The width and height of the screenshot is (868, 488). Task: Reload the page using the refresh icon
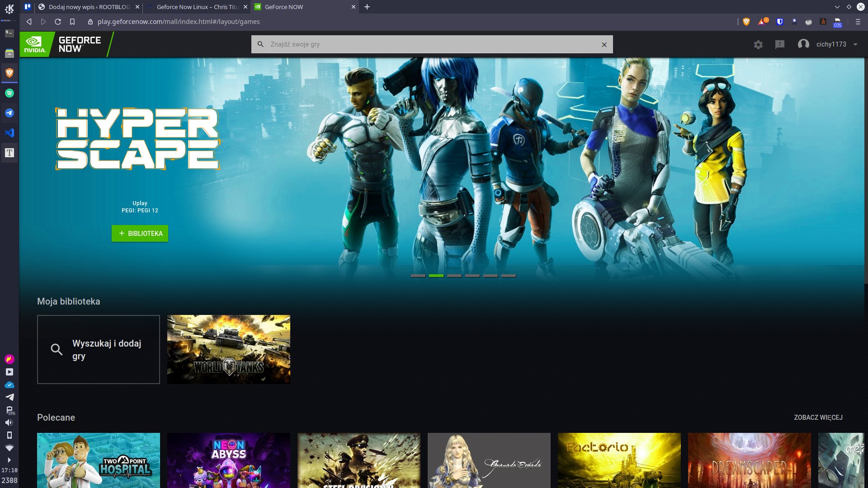[x=58, y=22]
